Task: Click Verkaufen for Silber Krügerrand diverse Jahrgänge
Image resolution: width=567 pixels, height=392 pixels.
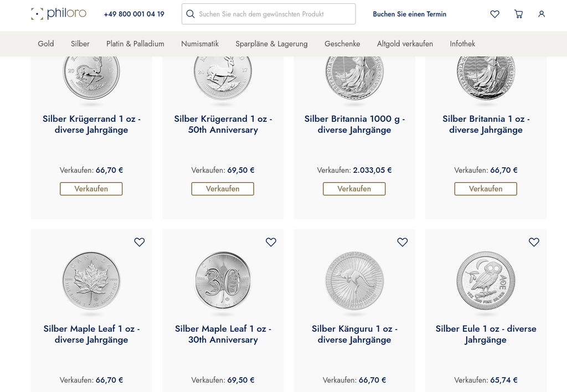Action: pos(91,189)
